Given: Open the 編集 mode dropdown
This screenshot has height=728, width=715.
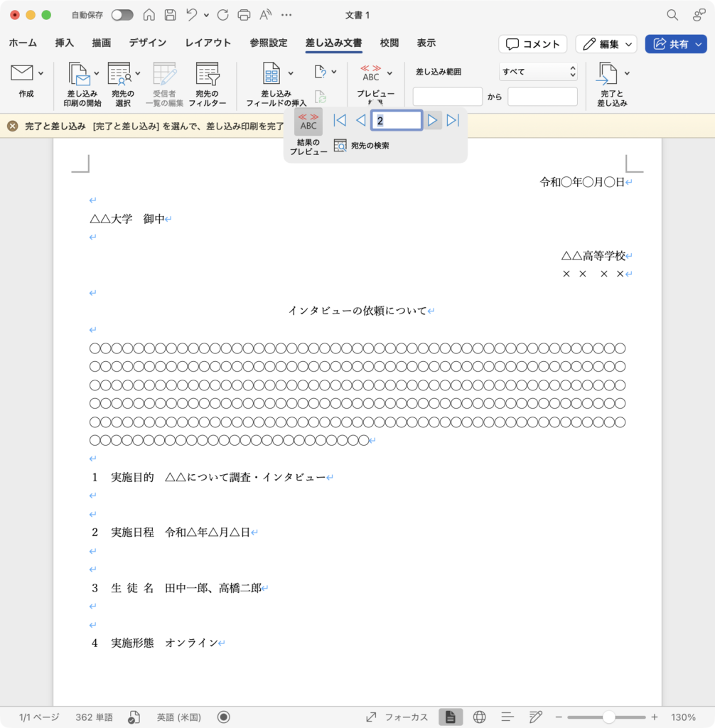Looking at the screenshot, I should 606,44.
